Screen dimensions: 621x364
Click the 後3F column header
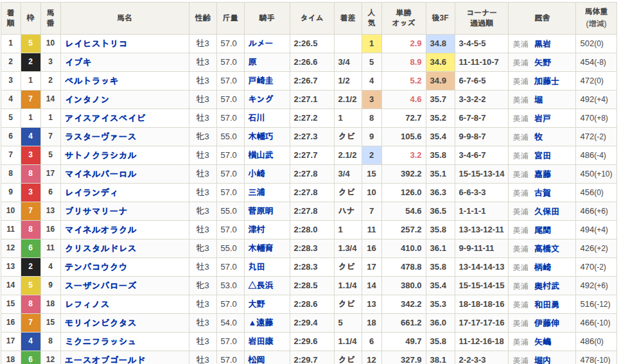pos(440,18)
